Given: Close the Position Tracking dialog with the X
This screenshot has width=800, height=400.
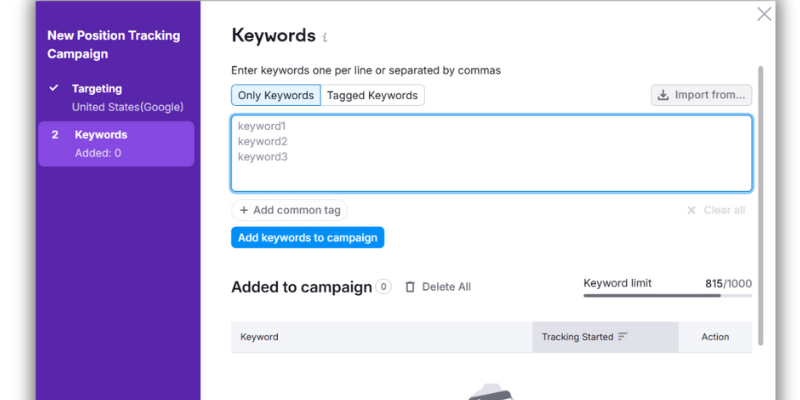Looking at the screenshot, I should pyautogui.click(x=764, y=14).
